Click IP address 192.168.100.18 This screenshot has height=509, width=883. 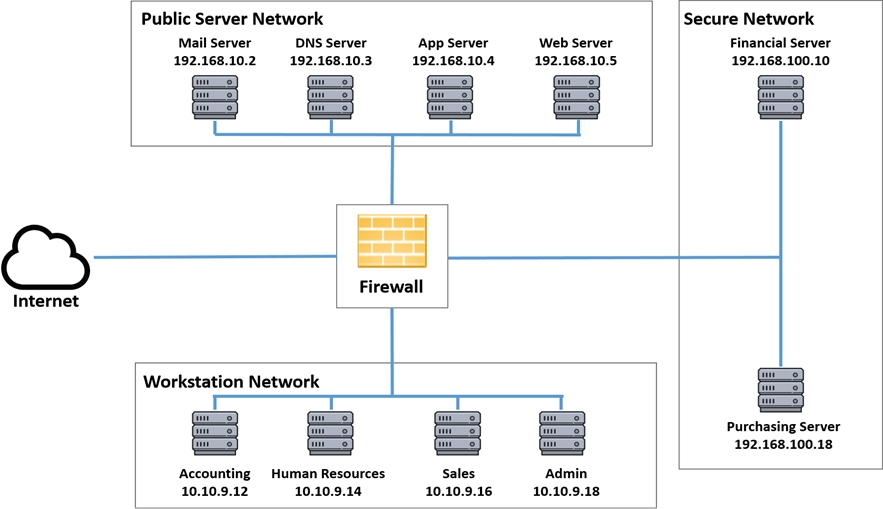(783, 444)
